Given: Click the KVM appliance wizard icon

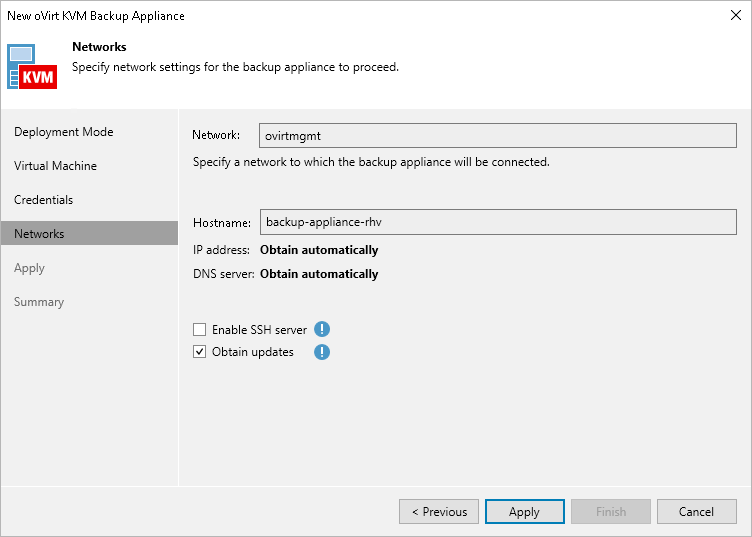Looking at the screenshot, I should click(x=32, y=67).
